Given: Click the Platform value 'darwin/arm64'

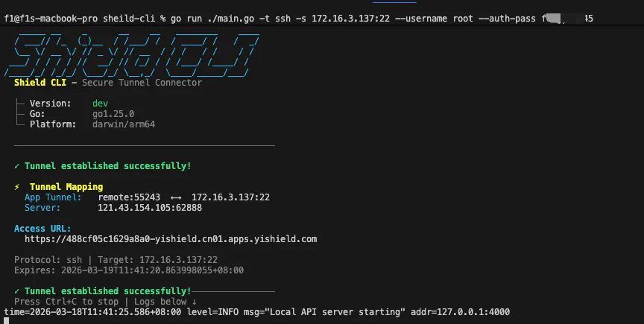Looking at the screenshot, I should click(x=124, y=124).
